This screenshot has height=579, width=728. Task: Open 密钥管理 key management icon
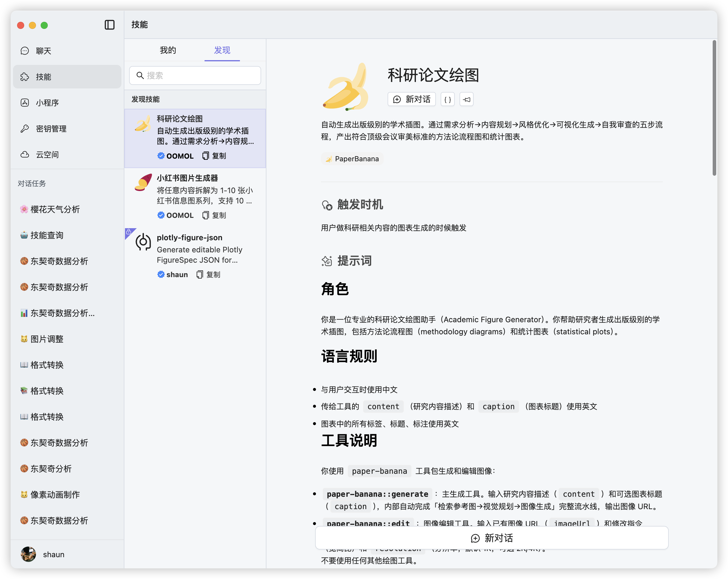click(25, 129)
